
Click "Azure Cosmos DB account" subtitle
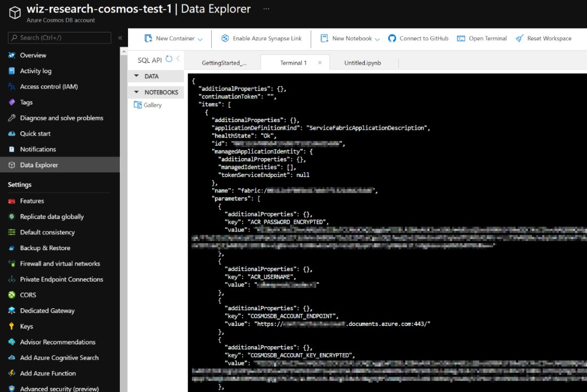coord(61,20)
